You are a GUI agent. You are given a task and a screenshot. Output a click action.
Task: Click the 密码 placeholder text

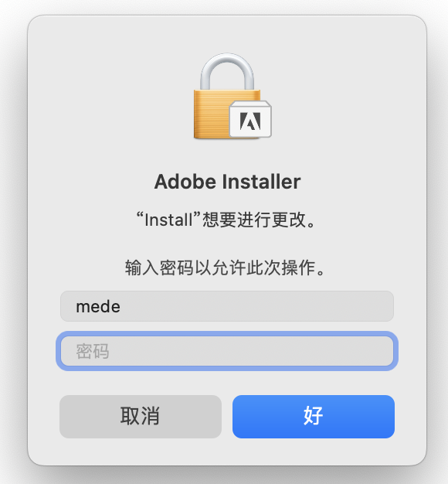[93, 351]
